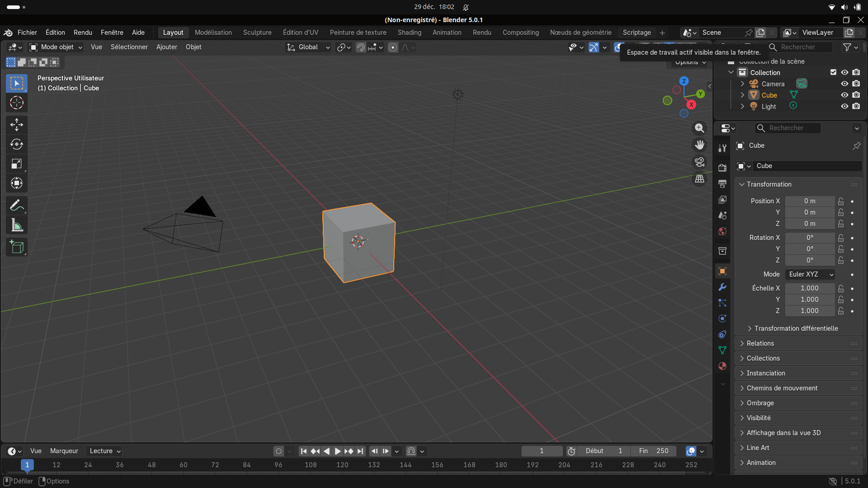Viewport: 868px width, 488px height.
Task: Select the Rotate tool
Action: (17, 144)
